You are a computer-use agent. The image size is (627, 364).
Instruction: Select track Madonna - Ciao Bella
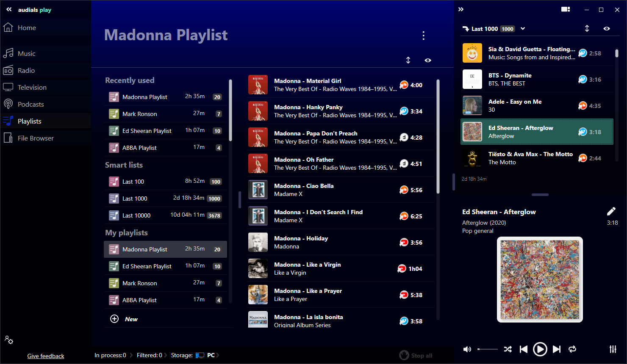(x=341, y=190)
